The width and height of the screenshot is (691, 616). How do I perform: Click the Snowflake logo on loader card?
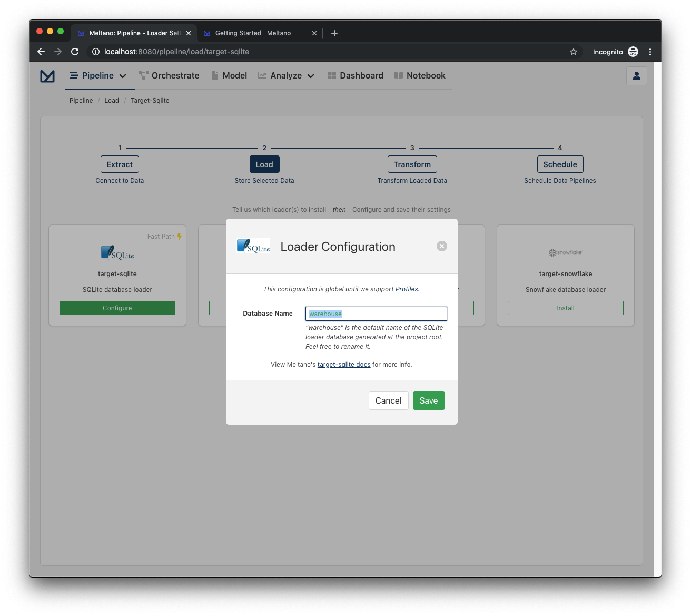tap(566, 252)
